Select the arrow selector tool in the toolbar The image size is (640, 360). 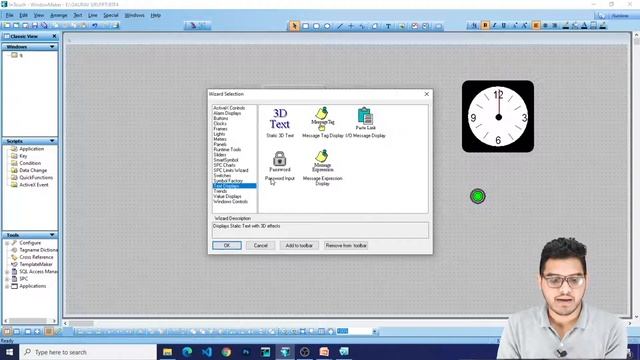[x=294, y=26]
